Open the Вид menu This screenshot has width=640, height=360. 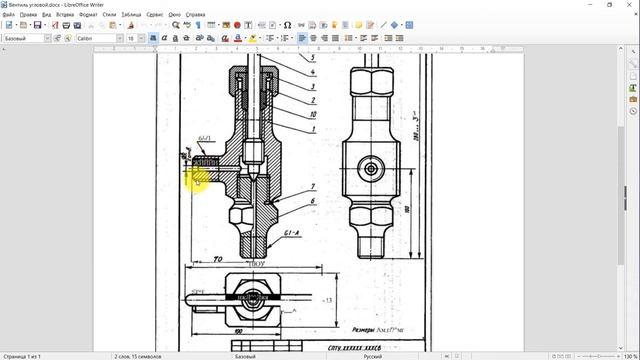click(47, 14)
